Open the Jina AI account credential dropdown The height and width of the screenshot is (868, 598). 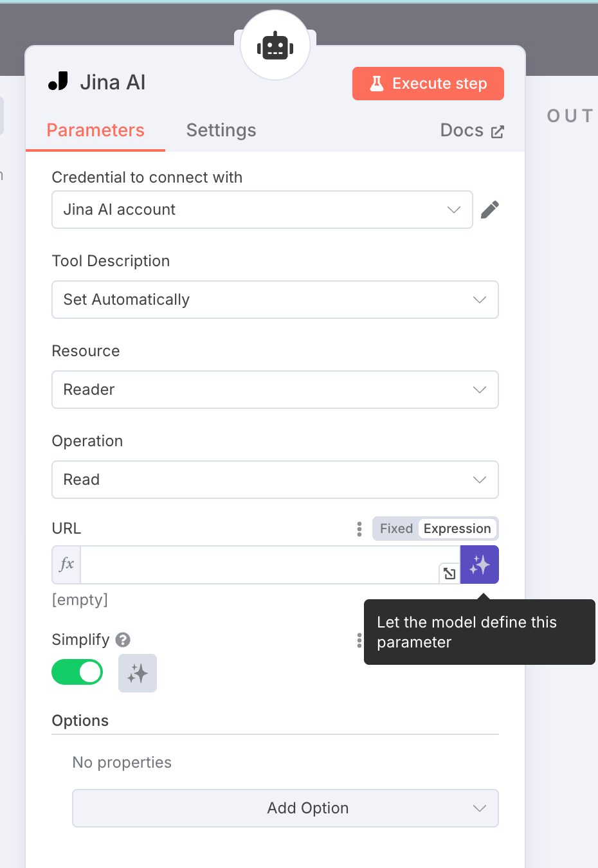[262, 210]
